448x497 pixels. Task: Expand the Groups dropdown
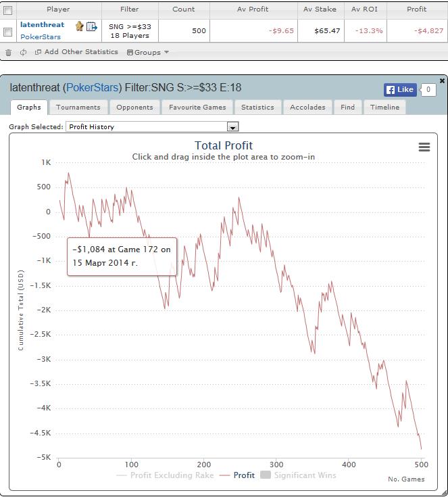click(147, 52)
